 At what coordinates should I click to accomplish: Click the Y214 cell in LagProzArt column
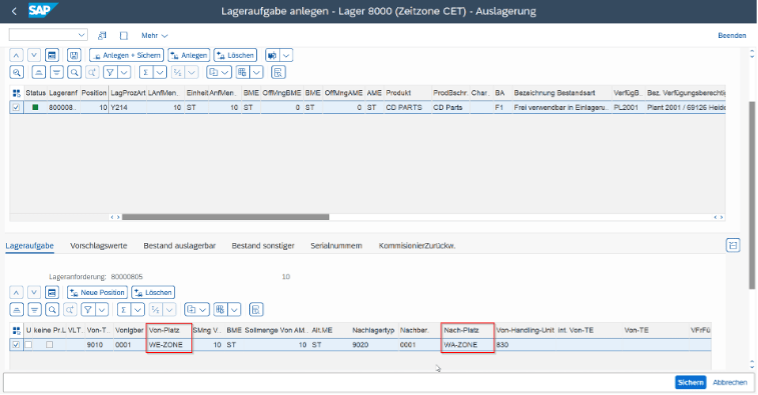[128, 107]
